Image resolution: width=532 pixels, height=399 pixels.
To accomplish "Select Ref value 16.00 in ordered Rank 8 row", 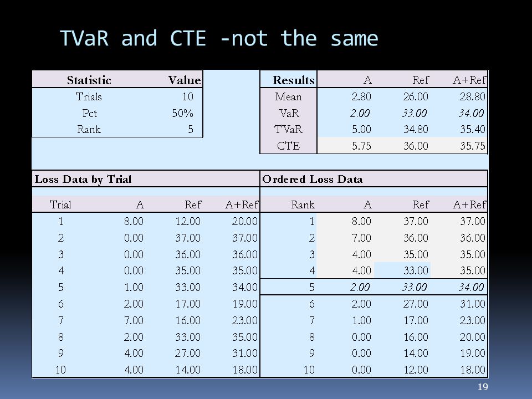I will [x=416, y=337].
